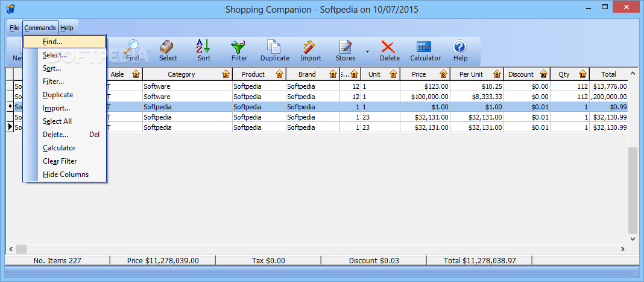This screenshot has height=282, width=644.
Task: Click sort icon 9 on Per Unit column
Action: (497, 74)
